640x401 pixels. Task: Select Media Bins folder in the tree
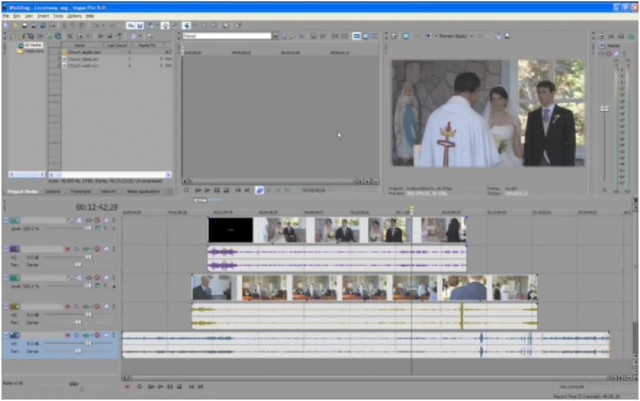(34, 51)
